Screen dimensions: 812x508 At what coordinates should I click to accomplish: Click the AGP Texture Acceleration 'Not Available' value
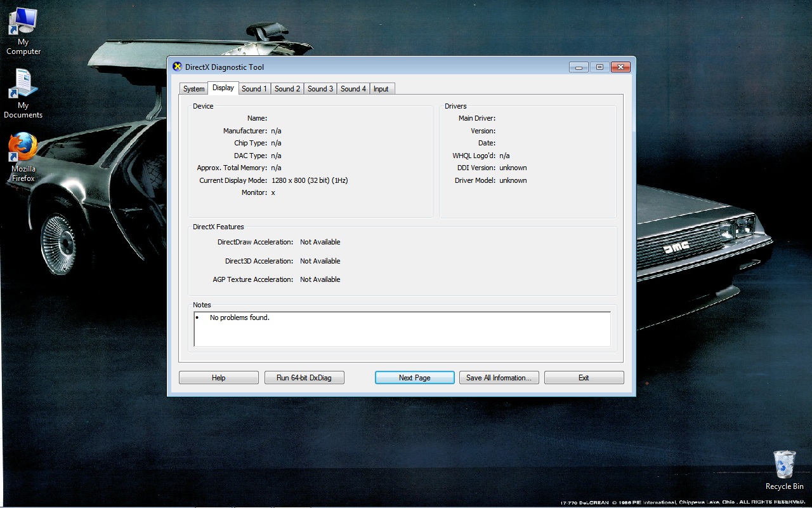[320, 279]
